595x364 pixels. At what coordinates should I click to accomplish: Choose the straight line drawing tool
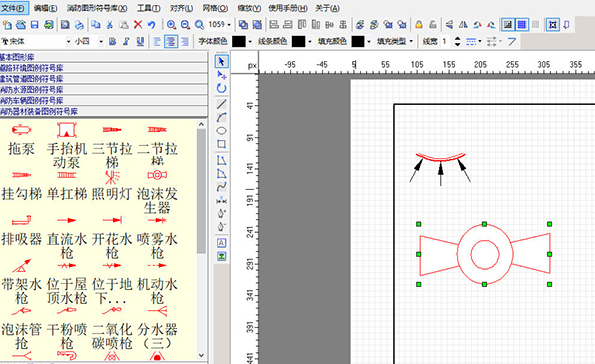coord(222,104)
